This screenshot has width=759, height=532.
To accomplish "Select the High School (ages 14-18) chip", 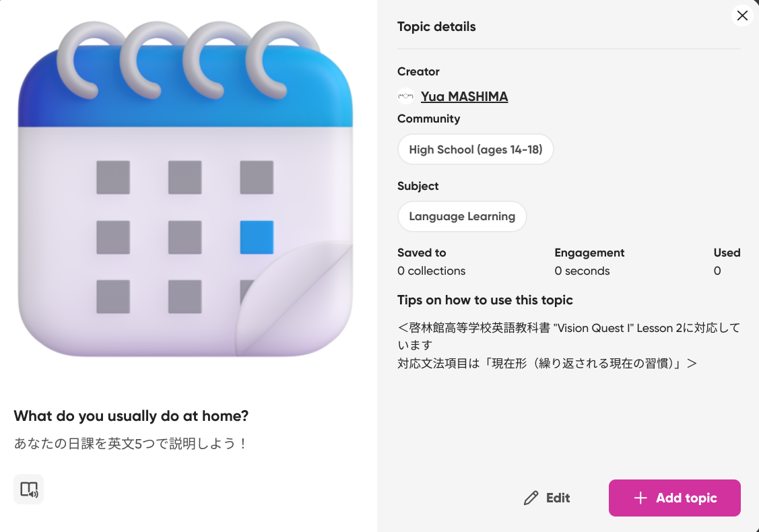I will (x=475, y=149).
